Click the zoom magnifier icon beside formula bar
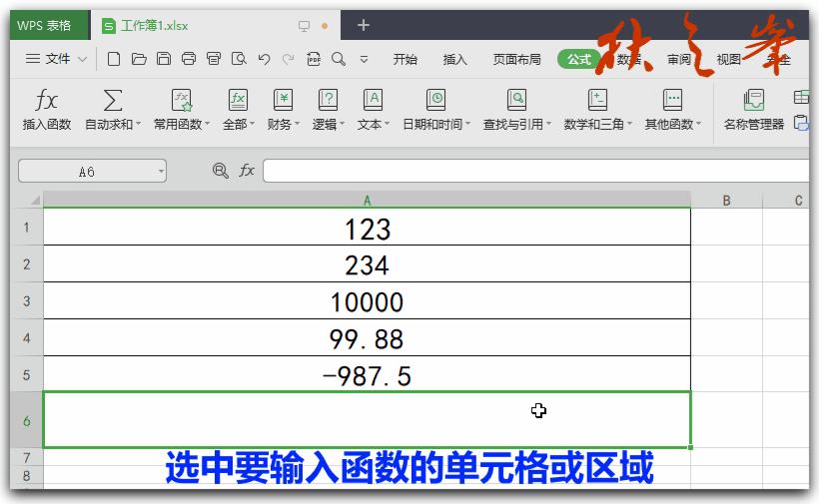 point(221,171)
